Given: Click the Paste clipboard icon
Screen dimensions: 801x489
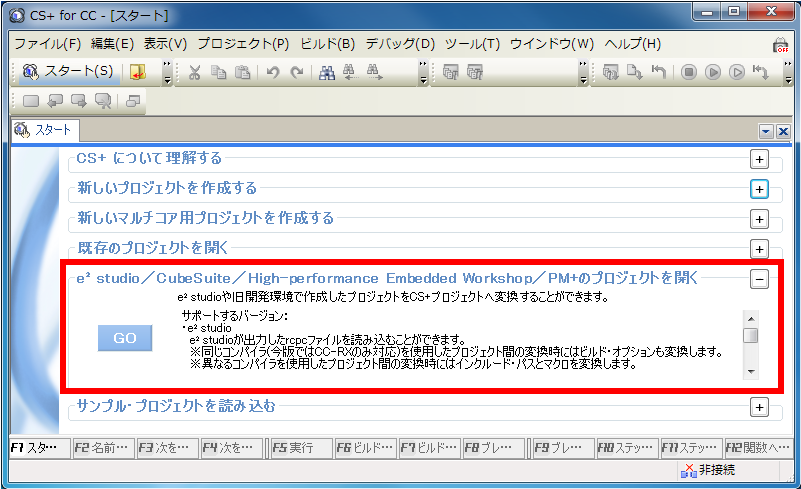Looking at the screenshot, I should pyautogui.click(x=243, y=73).
